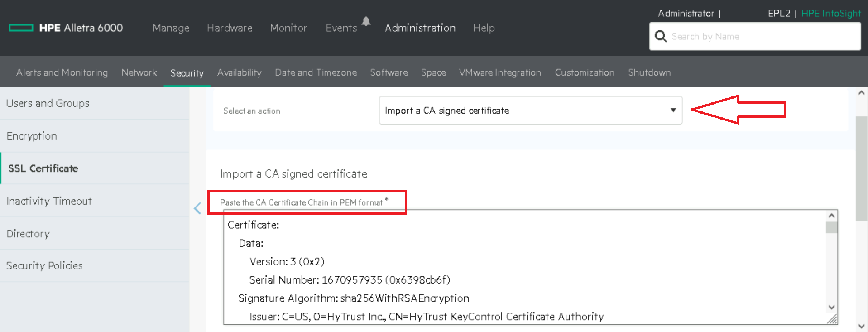This screenshot has width=868, height=332.
Task: Click the text area resize grip
Action: pyautogui.click(x=832, y=319)
